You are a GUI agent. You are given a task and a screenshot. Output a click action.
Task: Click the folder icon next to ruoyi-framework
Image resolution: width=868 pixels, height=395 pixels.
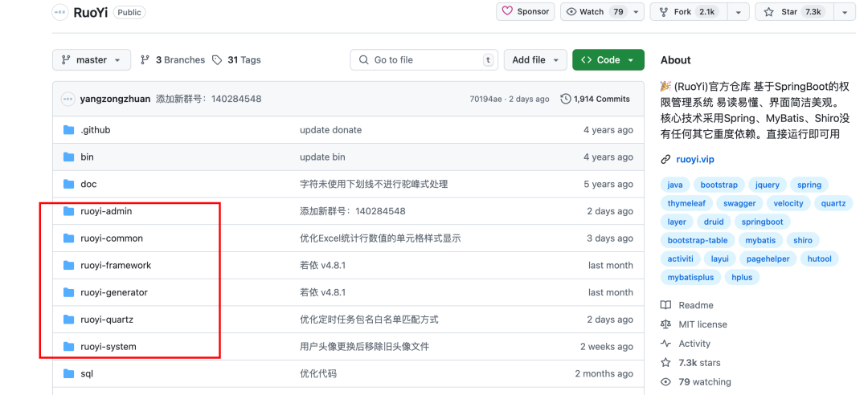[68, 266]
